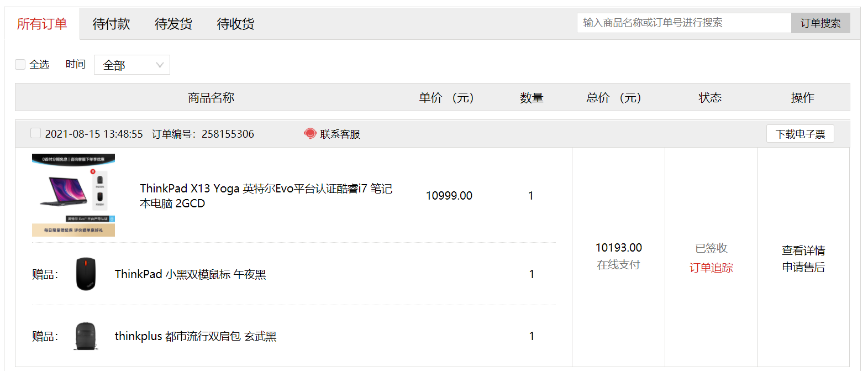Open the 订单追踪 tracking link
Image resolution: width=868 pixels, height=371 pixels.
(711, 268)
